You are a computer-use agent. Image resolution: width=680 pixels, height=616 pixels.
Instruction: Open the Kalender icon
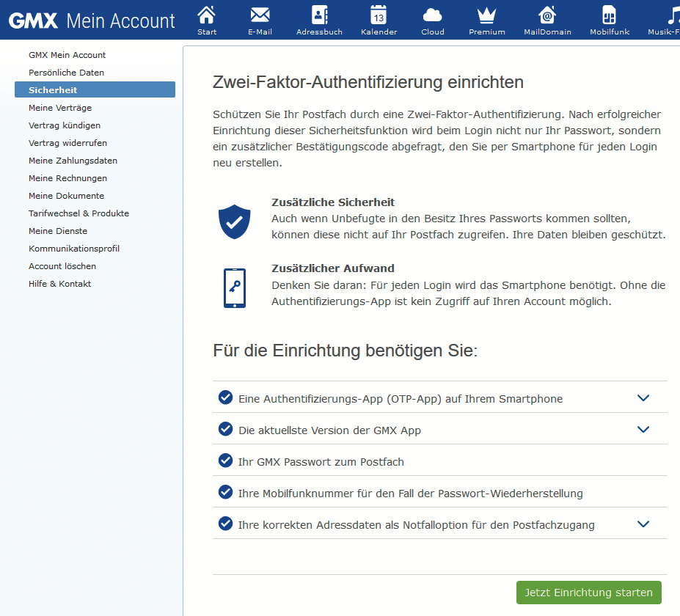[x=379, y=15]
